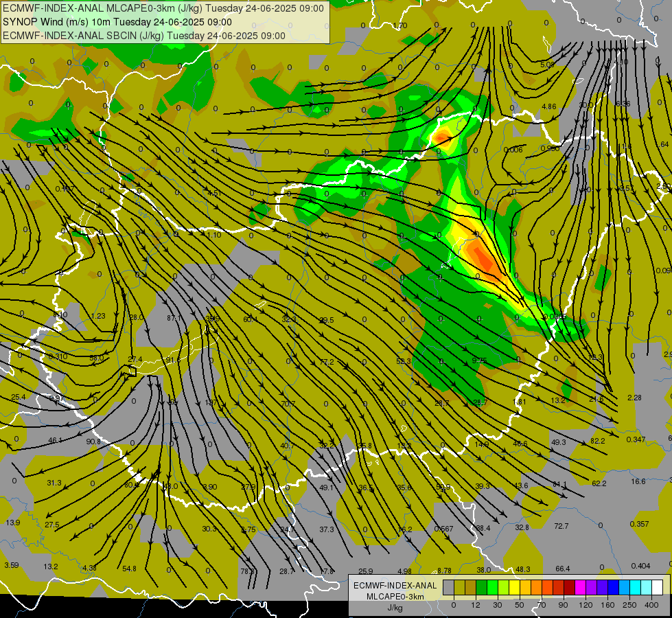The height and width of the screenshot is (618, 672).
Task: Click the map value 38.0
Action: coord(483,570)
